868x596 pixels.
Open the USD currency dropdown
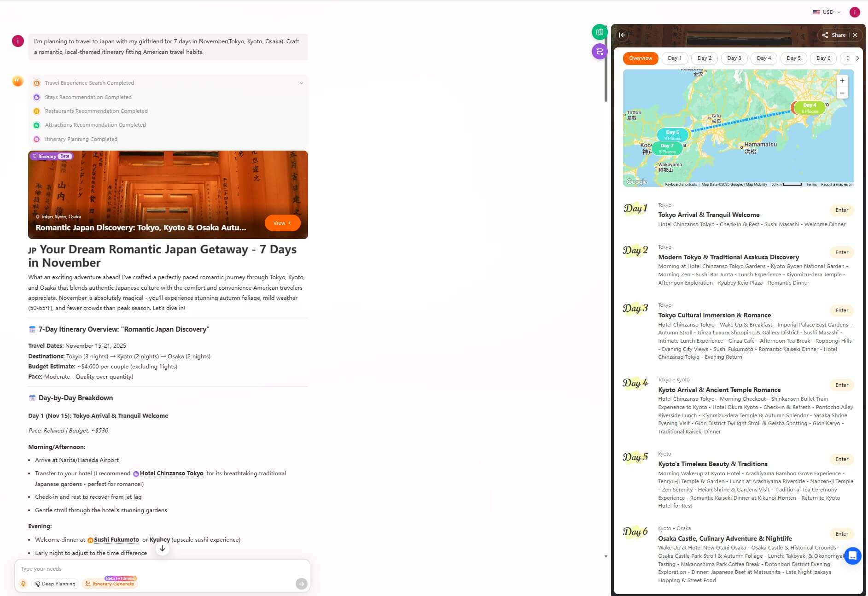pos(827,12)
